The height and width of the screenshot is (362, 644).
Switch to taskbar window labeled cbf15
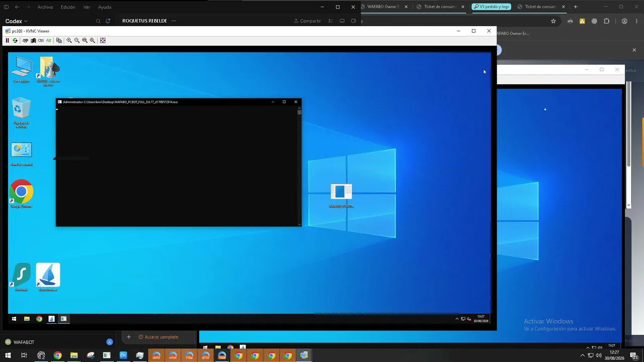click(x=156, y=355)
